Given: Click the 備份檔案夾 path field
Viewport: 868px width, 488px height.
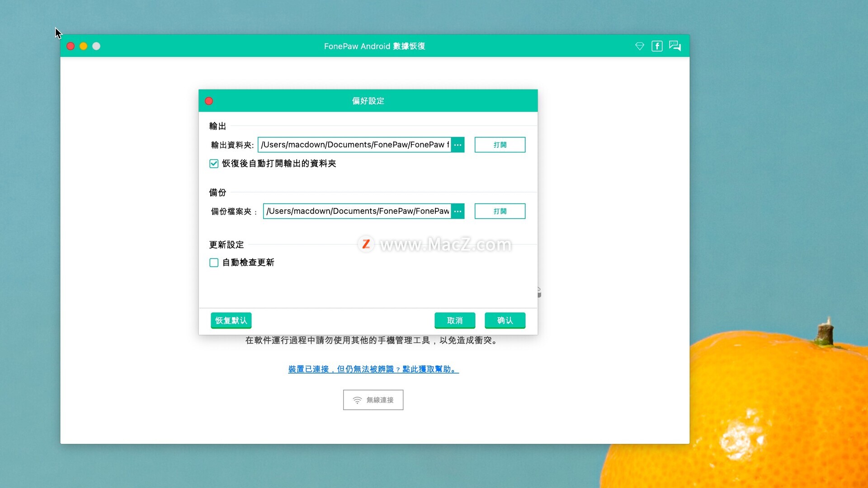Looking at the screenshot, I should click(x=357, y=211).
